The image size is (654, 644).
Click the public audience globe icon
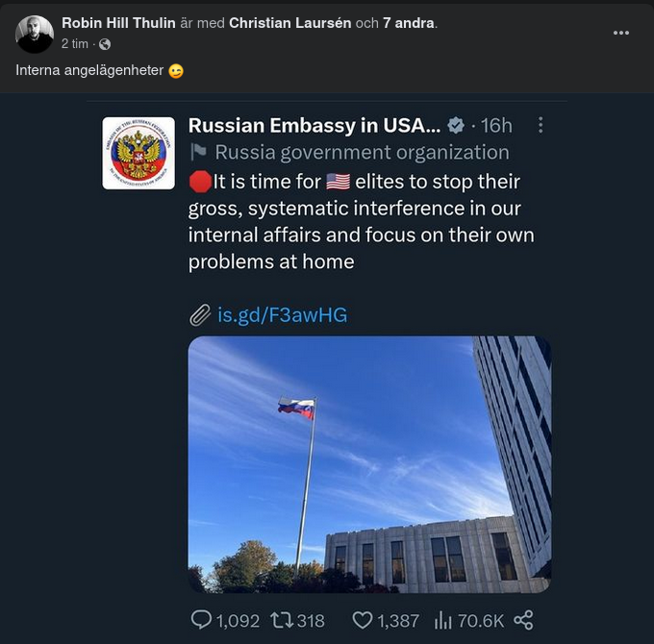pos(104,44)
